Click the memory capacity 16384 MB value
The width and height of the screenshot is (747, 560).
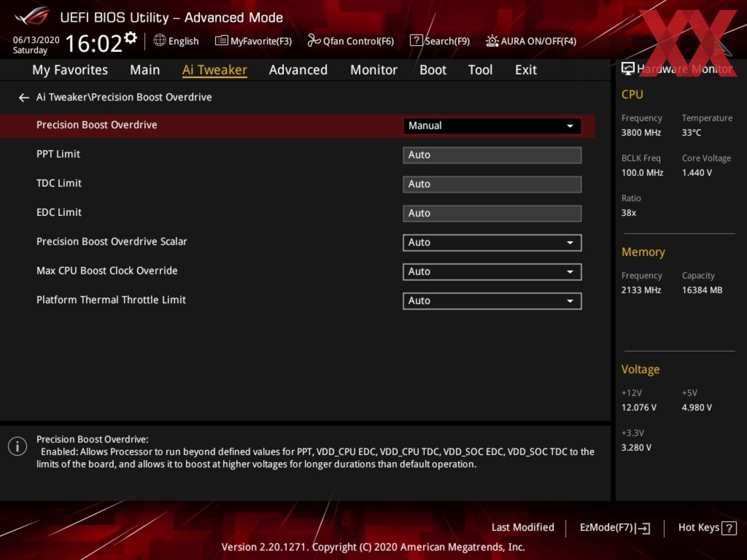pyautogui.click(x=702, y=290)
